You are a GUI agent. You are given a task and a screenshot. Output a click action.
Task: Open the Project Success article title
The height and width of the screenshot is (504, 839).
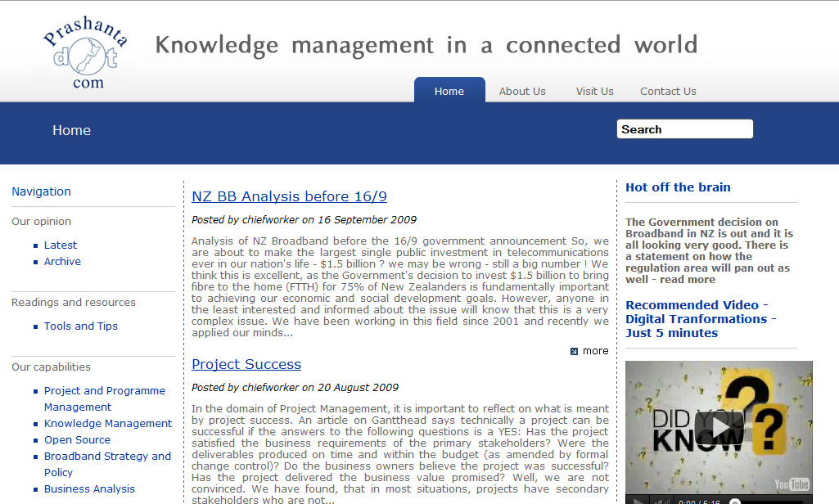click(246, 364)
